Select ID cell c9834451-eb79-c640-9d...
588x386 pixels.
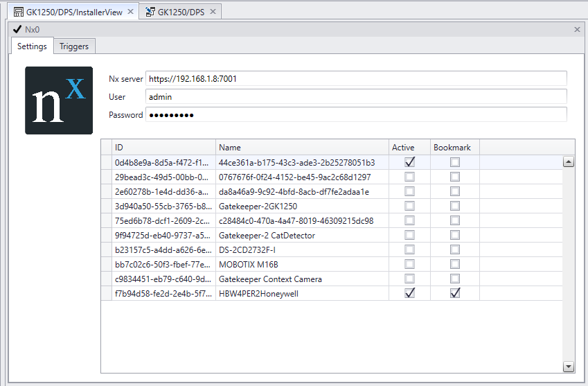click(163, 279)
